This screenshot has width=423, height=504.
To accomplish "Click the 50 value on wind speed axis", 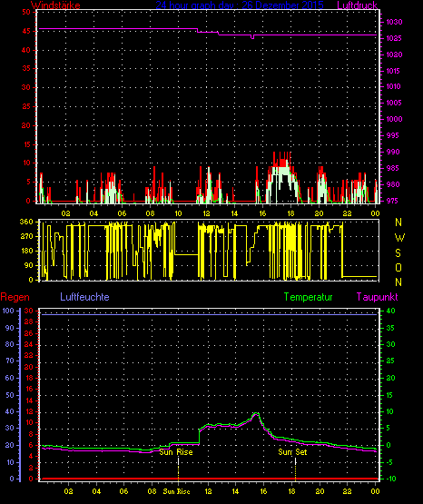I will 26,12.
